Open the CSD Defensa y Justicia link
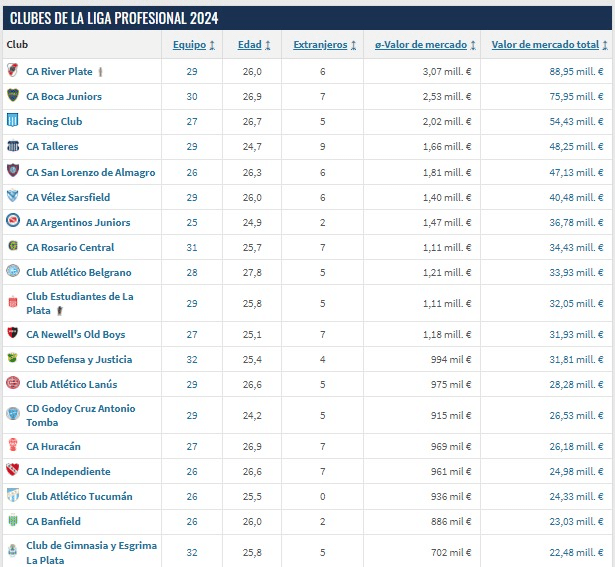The width and height of the screenshot is (615, 567). (79, 360)
